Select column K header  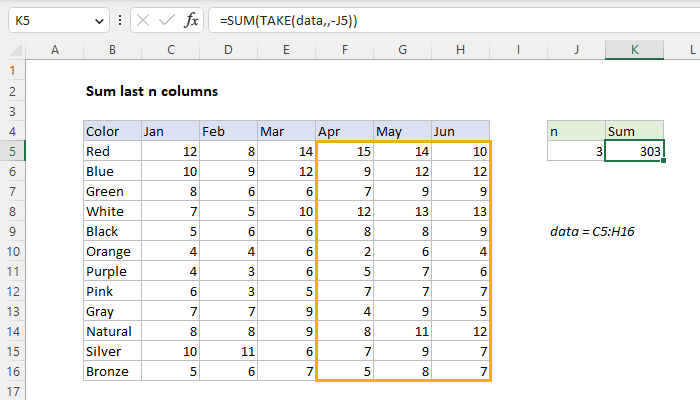(x=635, y=50)
